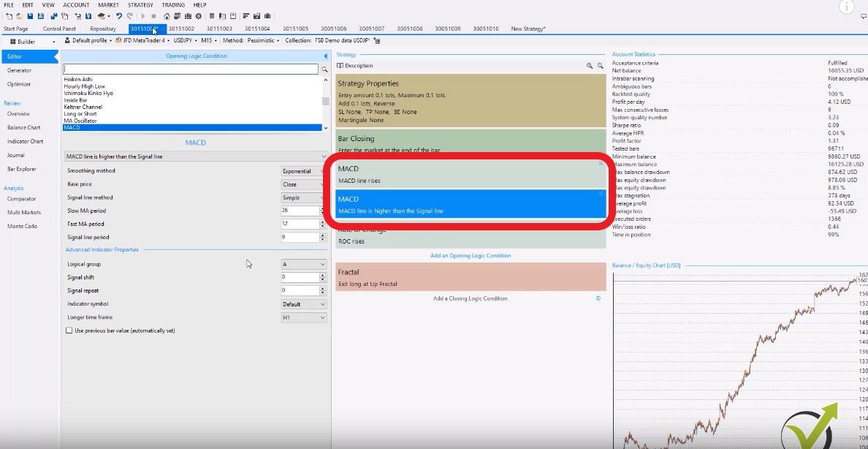Zoom in on the strategy view
The image size is (868, 449).
tap(590, 66)
